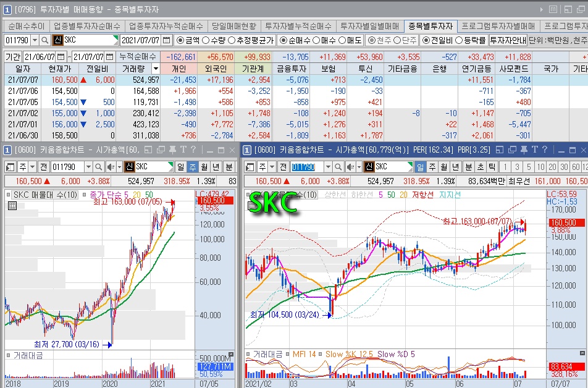Click the T font icon in right chart title
Image resolution: width=588 pixels, height=388 pixels.
[x=534, y=150]
